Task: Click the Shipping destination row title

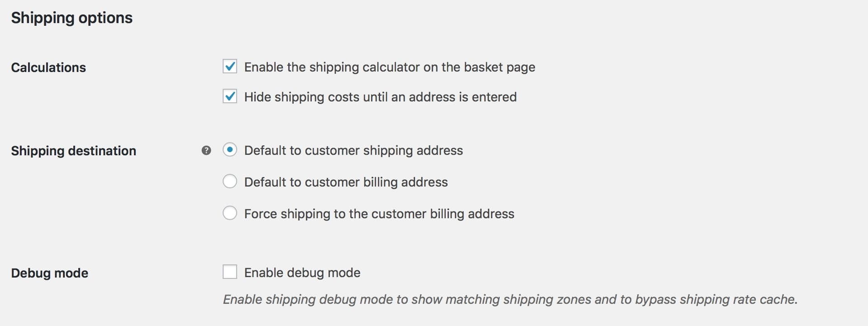Action: pos(73,151)
